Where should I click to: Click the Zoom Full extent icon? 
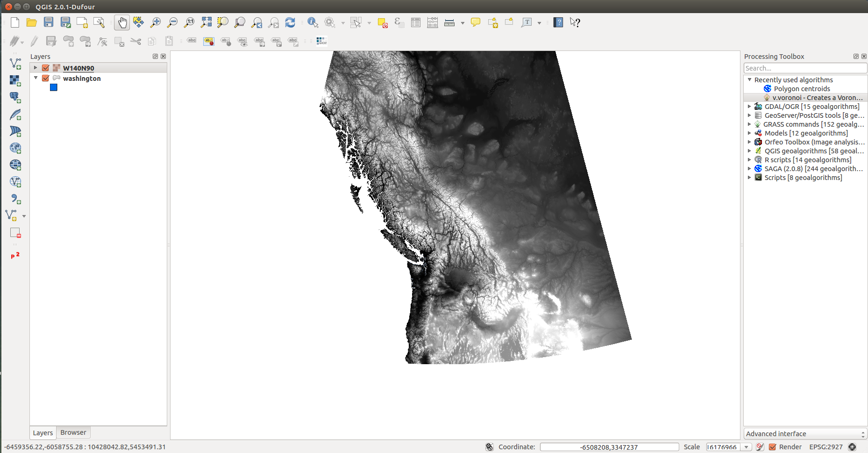(206, 22)
